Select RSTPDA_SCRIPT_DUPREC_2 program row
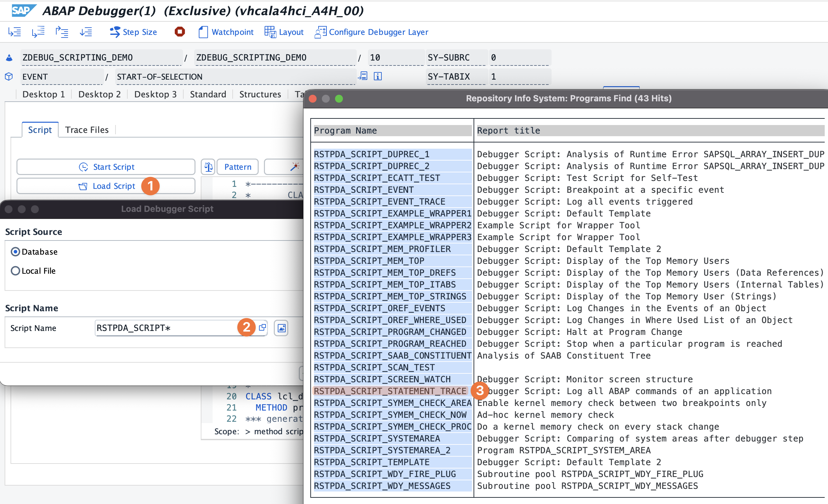 point(393,166)
